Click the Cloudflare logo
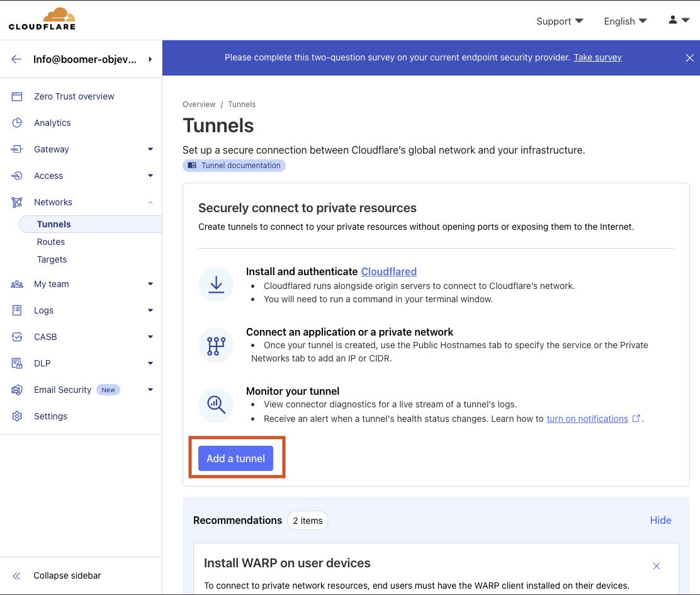Image resolution: width=700 pixels, height=595 pixels. click(x=42, y=20)
